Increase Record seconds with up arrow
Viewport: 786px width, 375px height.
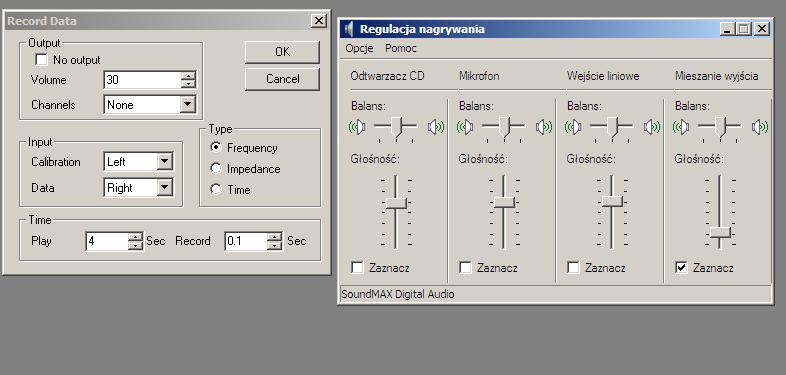[x=274, y=237]
